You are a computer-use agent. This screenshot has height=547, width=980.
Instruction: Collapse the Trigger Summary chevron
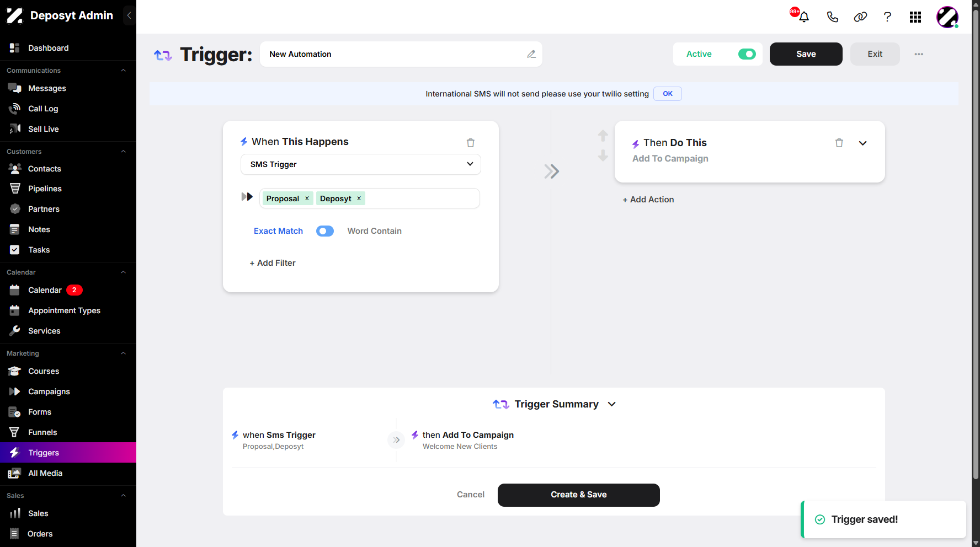pyautogui.click(x=612, y=404)
